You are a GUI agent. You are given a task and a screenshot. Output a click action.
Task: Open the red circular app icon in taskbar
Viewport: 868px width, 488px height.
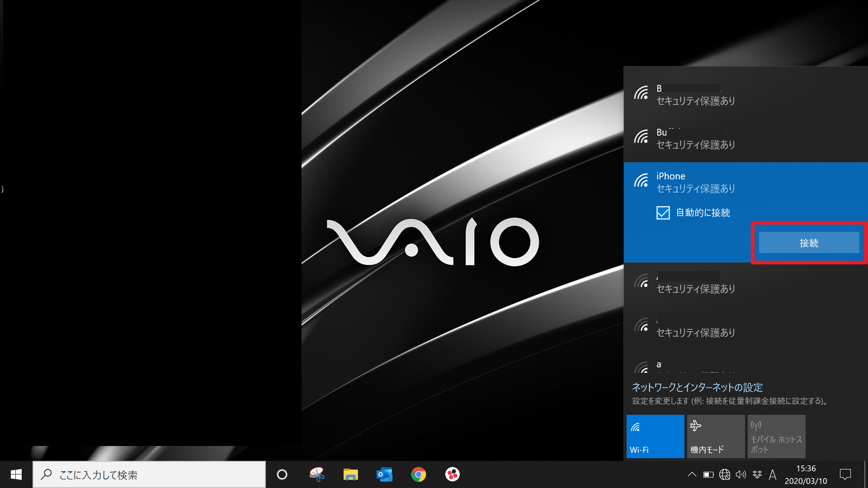[x=453, y=474]
